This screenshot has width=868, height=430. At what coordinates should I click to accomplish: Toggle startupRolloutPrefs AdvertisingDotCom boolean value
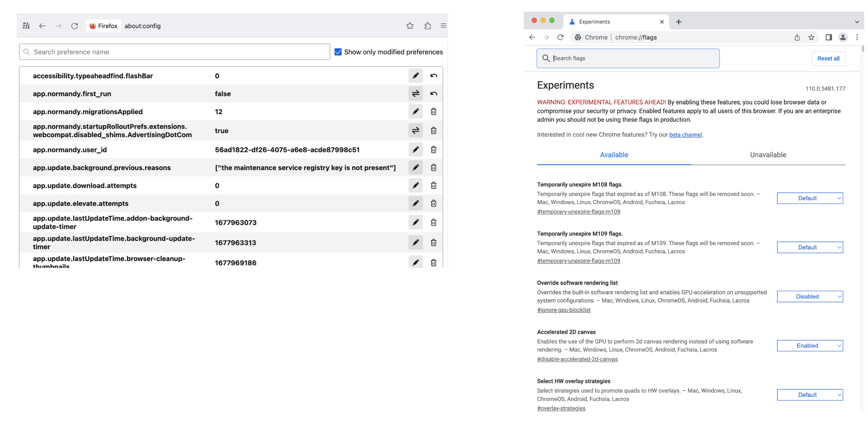(415, 131)
